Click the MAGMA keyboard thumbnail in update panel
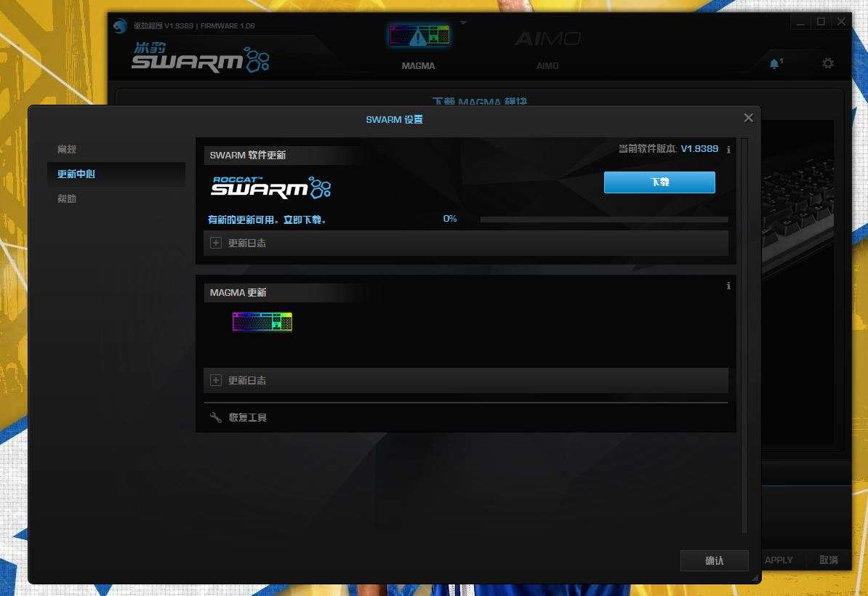 tap(262, 321)
